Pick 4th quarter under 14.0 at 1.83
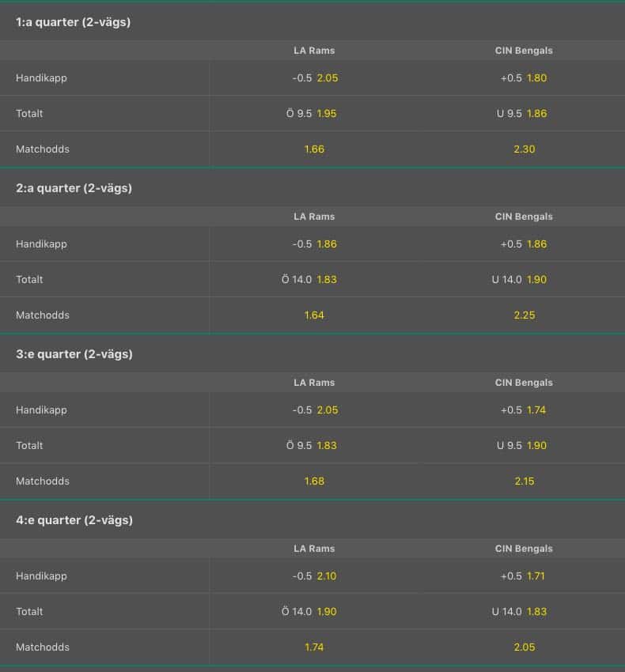 tap(523, 612)
